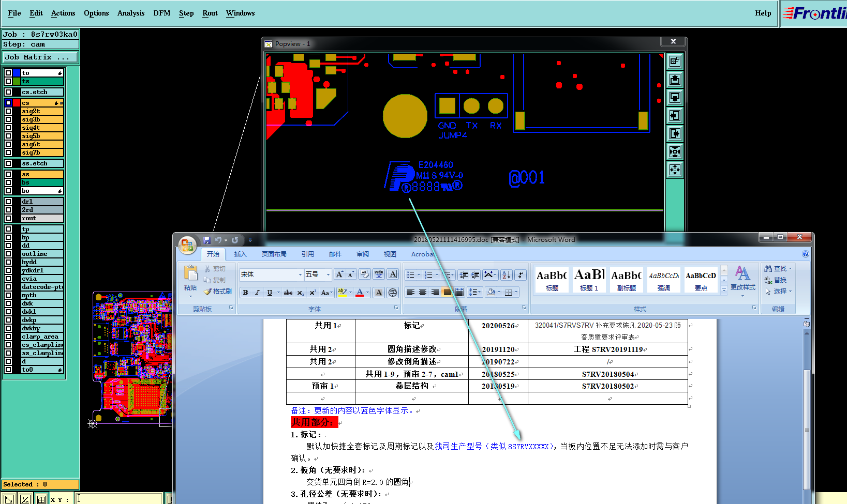Switch to the 审阅 ribbon tab
Image resolution: width=847 pixels, height=504 pixels.
[363, 254]
